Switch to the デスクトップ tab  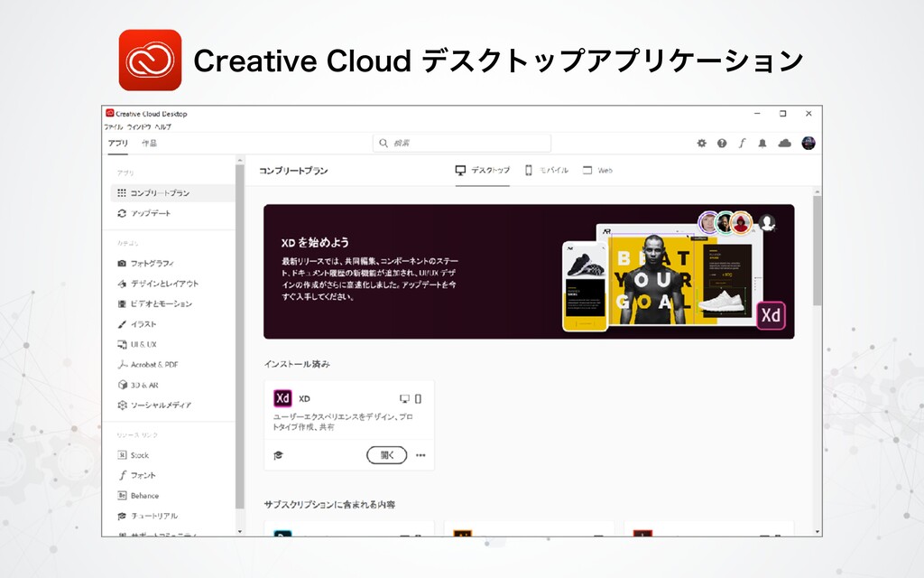pos(482,171)
